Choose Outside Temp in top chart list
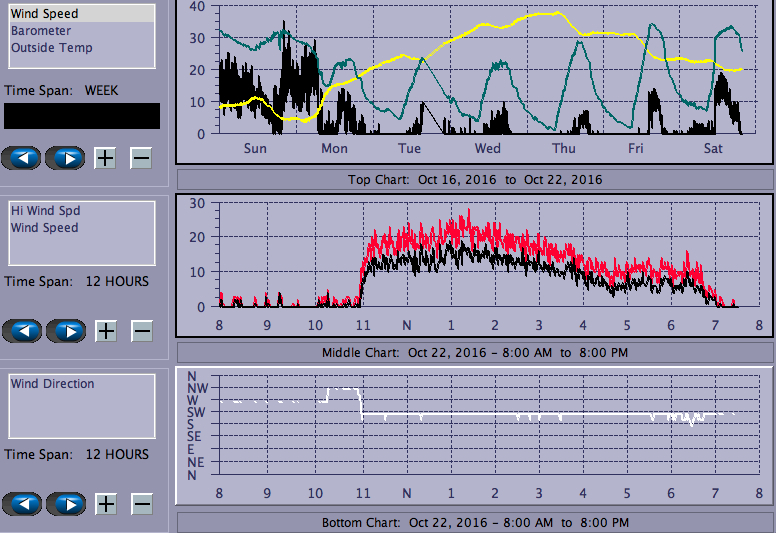The image size is (776, 533). (x=51, y=48)
